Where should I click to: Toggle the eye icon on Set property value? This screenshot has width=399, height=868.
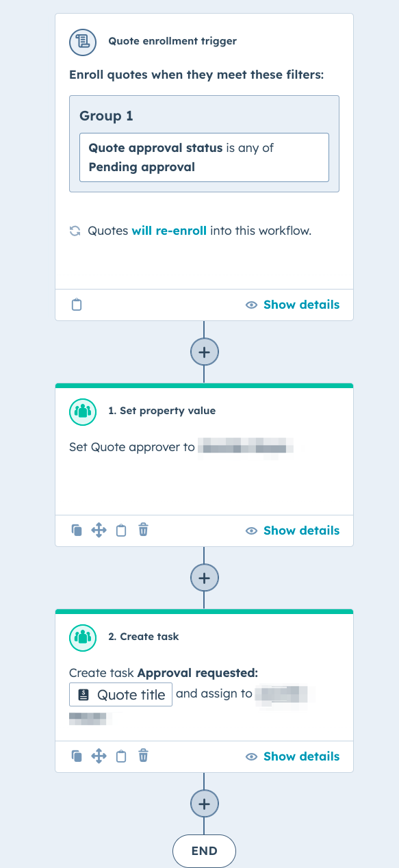point(251,530)
